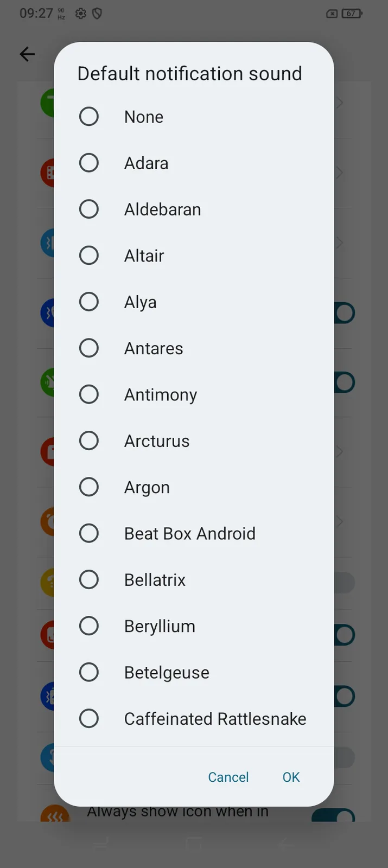Pick the Aldebaran radio button
This screenshot has width=388, height=868.
pos(89,209)
